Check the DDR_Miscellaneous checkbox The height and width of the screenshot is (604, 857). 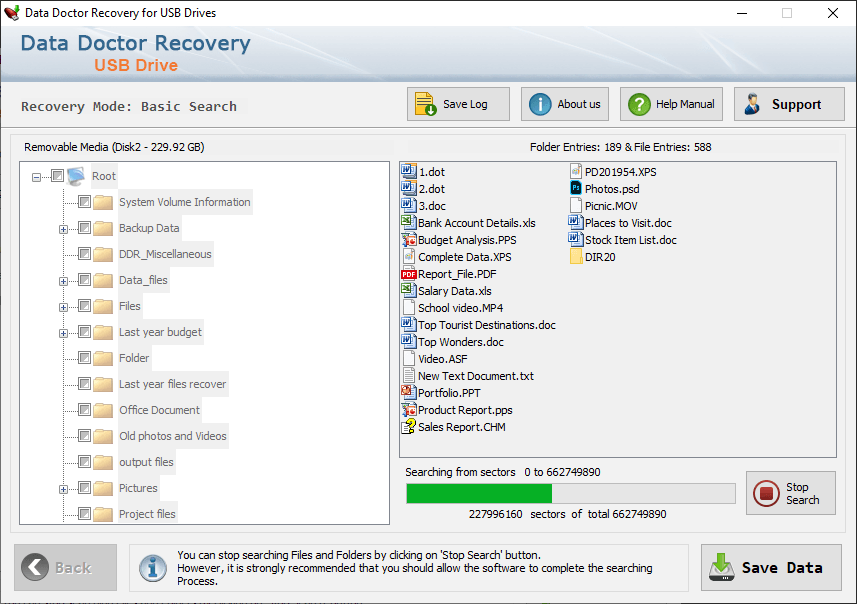tap(84, 254)
